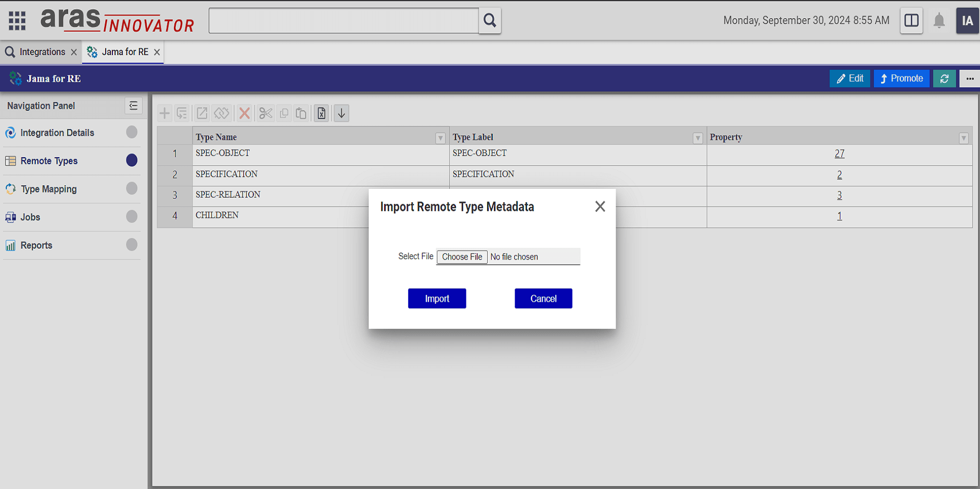Click the Reports status circle

(132, 244)
